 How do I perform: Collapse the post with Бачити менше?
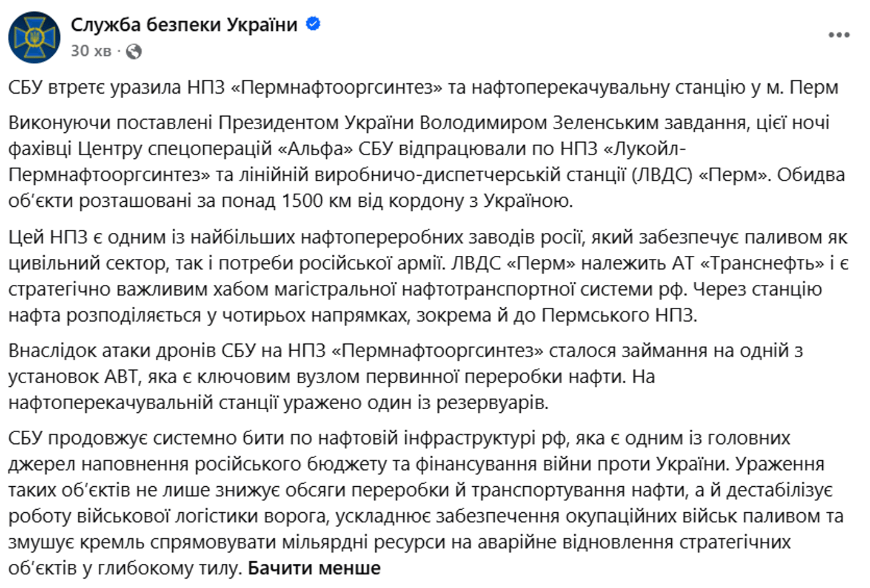tap(314, 568)
